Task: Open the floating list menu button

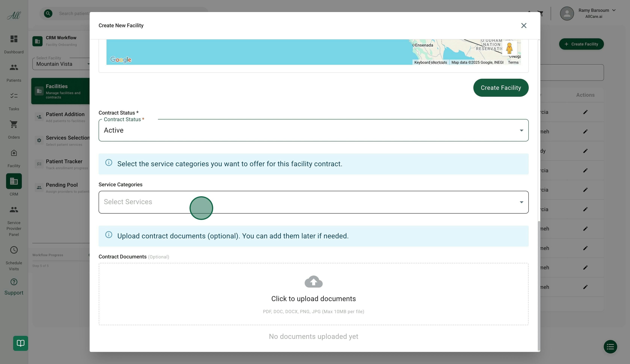Action: point(610,347)
